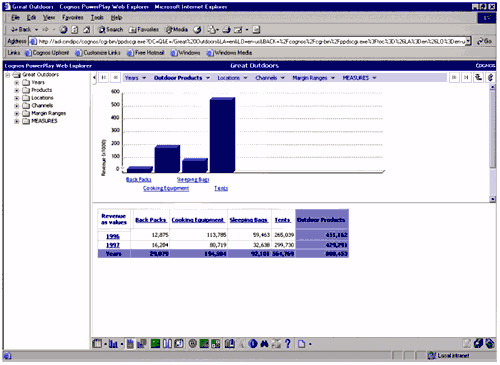Click the browser Search toolbar button
The width and height of the screenshot is (500, 365).
tap(111, 30)
